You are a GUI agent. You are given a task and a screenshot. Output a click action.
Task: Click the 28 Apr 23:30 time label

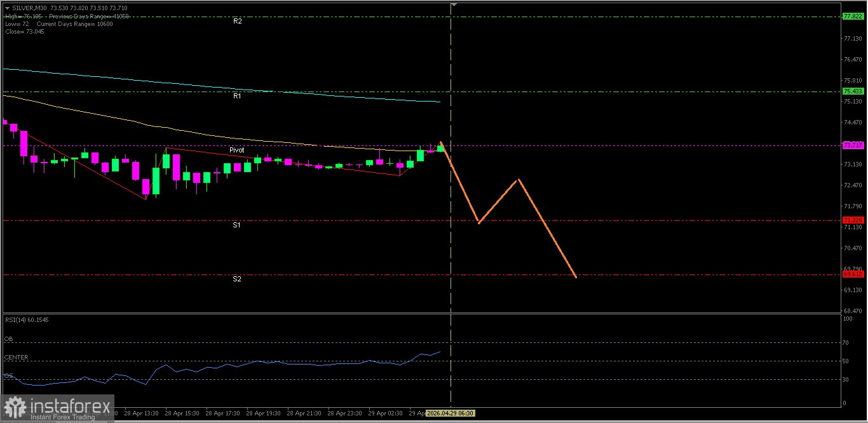[344, 413]
